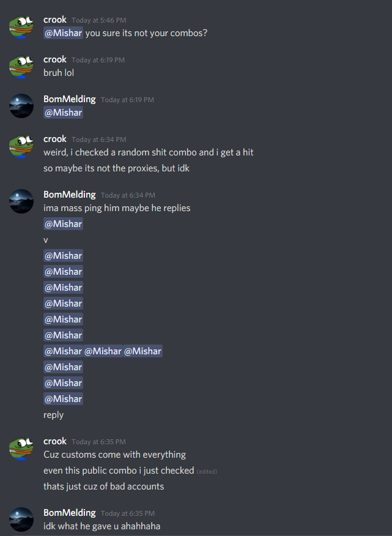Open BomMelding's avatar beside mass ping message

tap(21, 201)
